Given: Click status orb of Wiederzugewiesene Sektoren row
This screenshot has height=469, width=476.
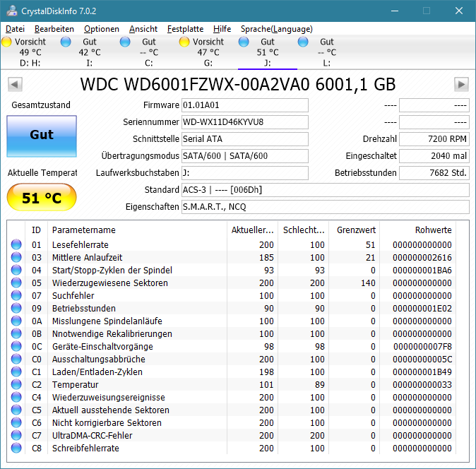Looking at the screenshot, I should (16, 283).
